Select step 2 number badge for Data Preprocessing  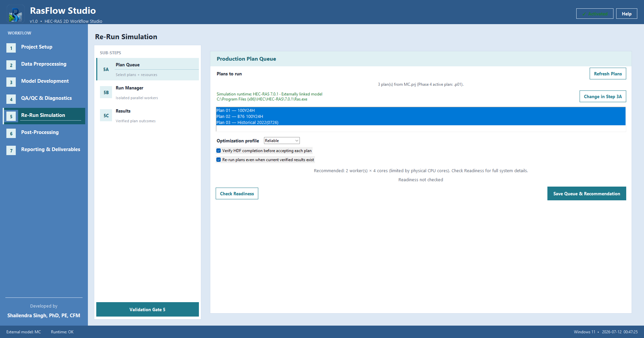(11, 65)
